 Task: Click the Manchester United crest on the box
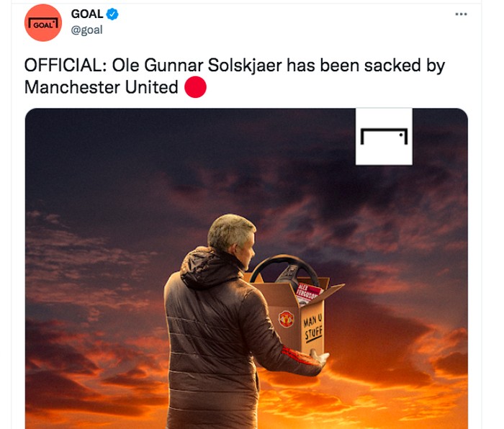click(x=286, y=319)
